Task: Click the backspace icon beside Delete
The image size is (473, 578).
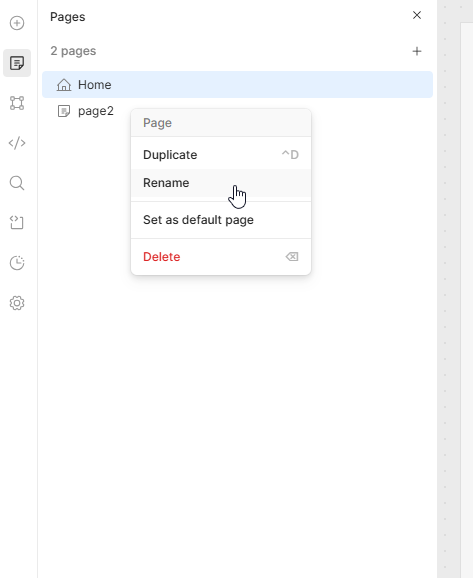Action: pos(292,257)
